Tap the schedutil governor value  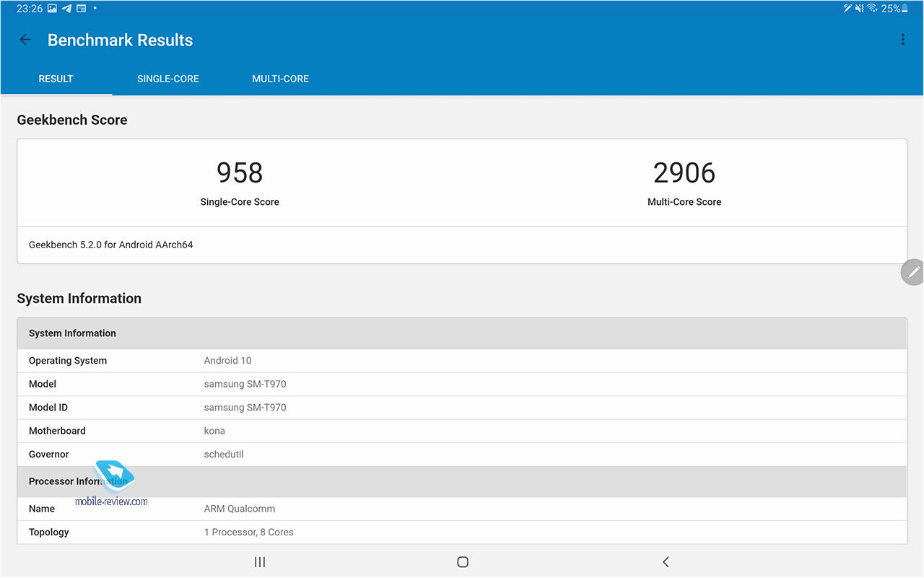point(225,455)
